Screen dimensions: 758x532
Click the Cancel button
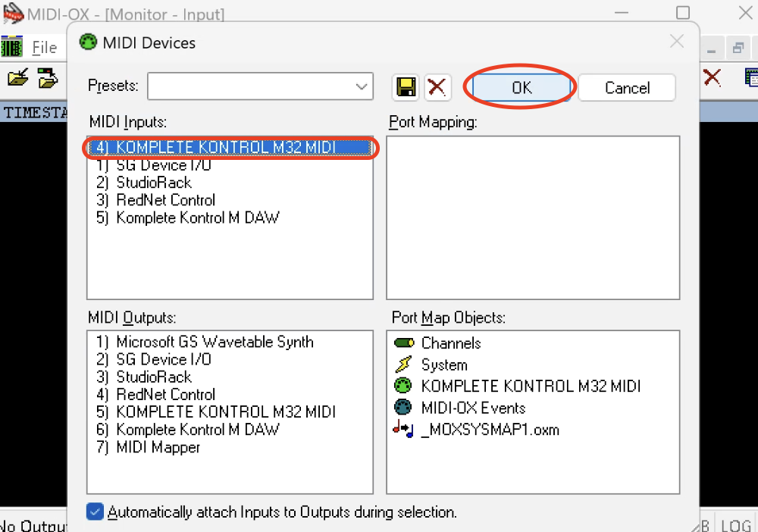click(627, 88)
